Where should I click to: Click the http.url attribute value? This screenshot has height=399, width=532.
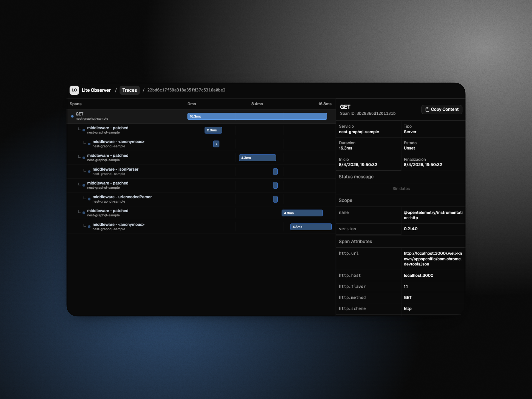pyautogui.click(x=433, y=259)
